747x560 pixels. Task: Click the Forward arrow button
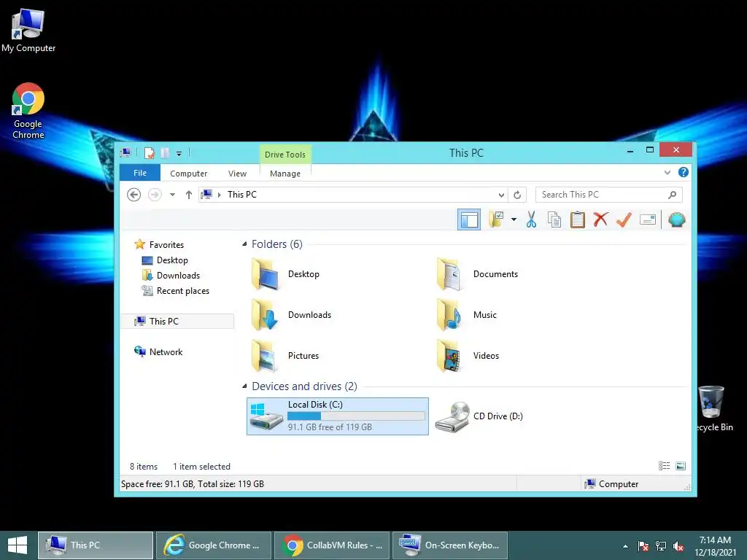[x=155, y=195]
